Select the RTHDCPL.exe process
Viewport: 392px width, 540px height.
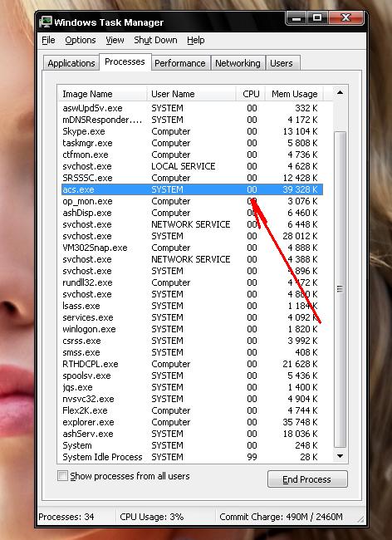[190, 364]
